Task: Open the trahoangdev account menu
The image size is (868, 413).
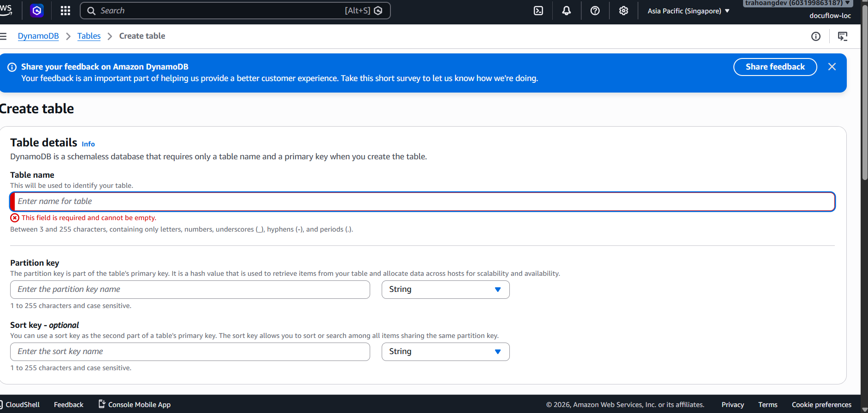Action: (x=798, y=3)
